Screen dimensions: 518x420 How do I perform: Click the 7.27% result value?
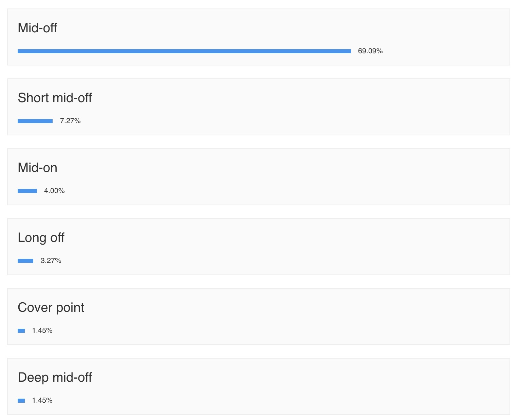coord(70,121)
